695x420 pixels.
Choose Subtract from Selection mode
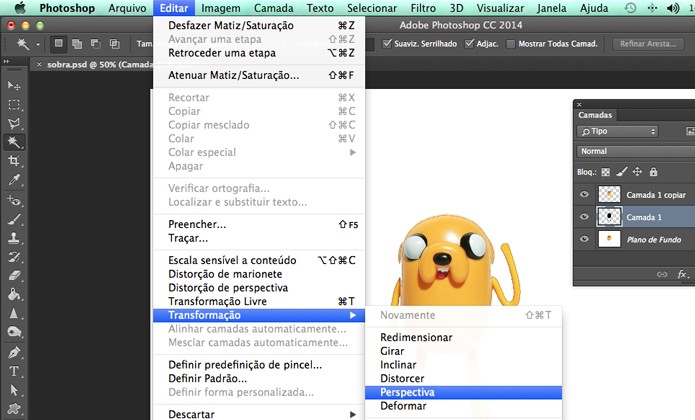point(95,43)
